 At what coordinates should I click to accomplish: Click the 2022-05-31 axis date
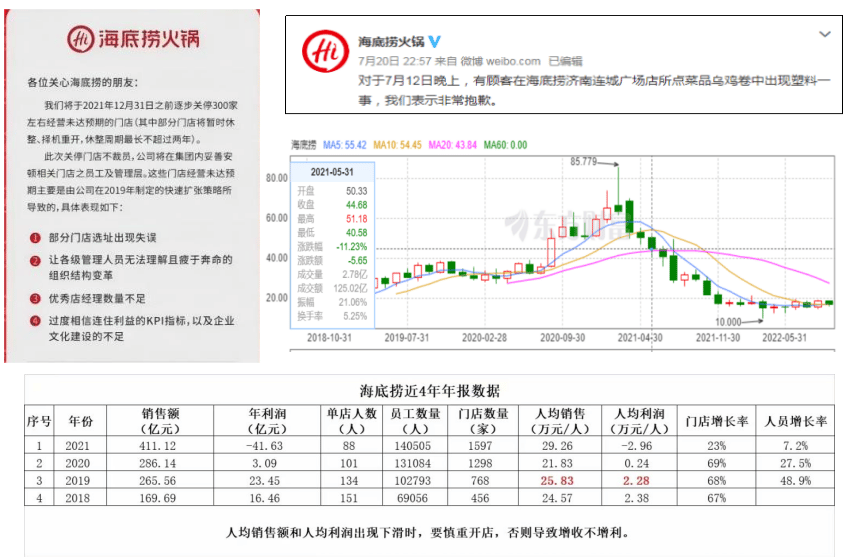click(x=784, y=338)
